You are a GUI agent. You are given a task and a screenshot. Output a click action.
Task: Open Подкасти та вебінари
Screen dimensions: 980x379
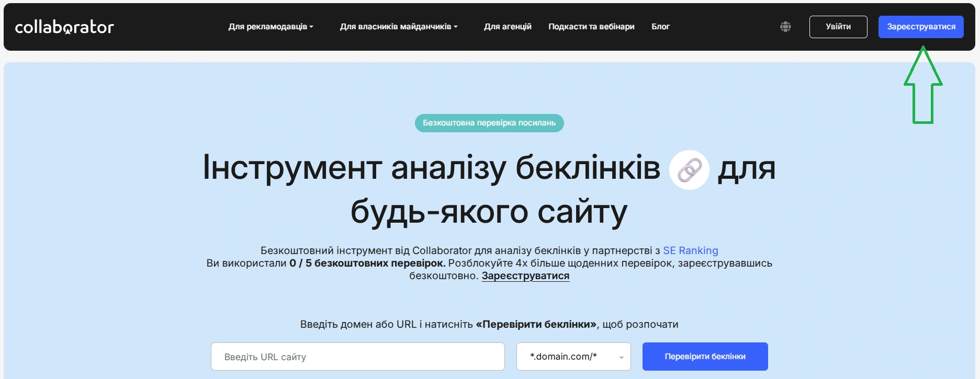point(591,27)
